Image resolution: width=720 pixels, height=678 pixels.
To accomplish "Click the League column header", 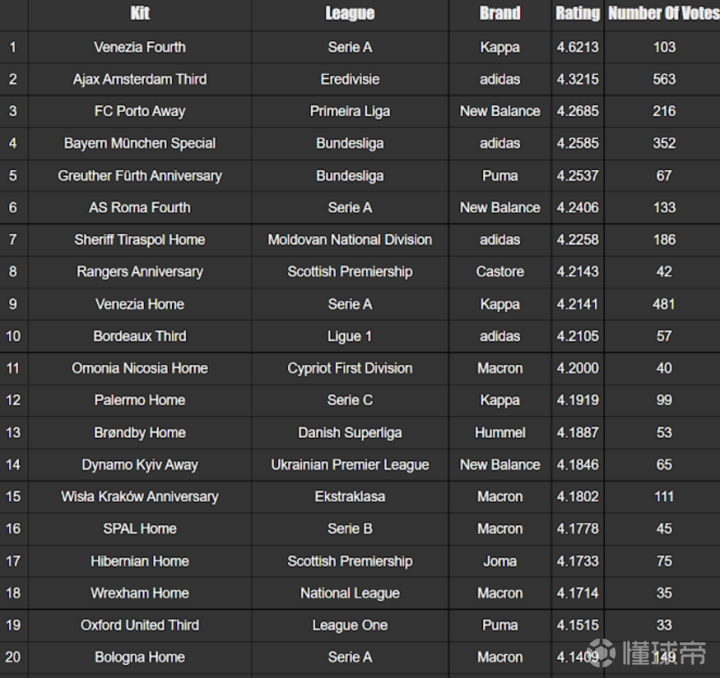I will (349, 14).
